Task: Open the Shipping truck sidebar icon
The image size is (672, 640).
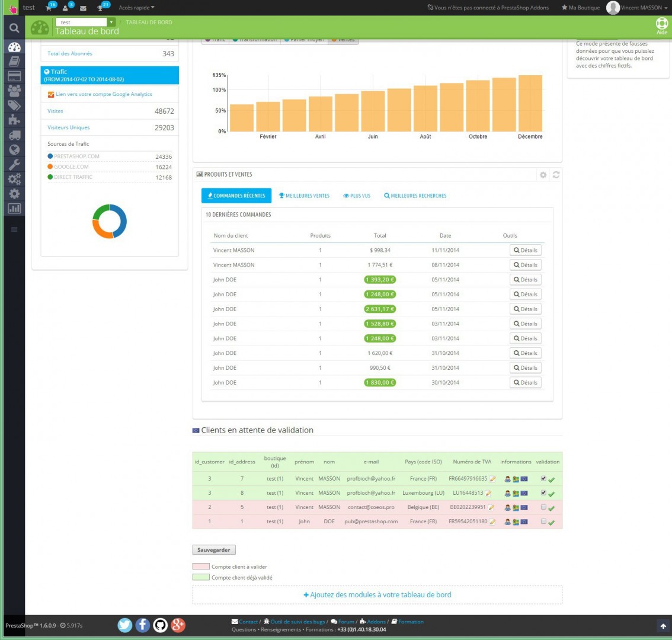Action: click(14, 135)
